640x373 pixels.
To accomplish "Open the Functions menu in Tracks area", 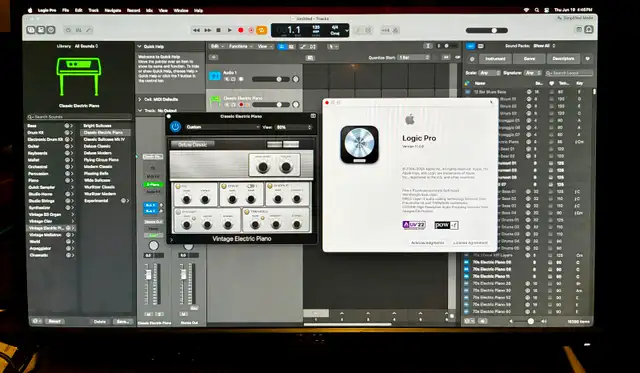I will tap(240, 47).
